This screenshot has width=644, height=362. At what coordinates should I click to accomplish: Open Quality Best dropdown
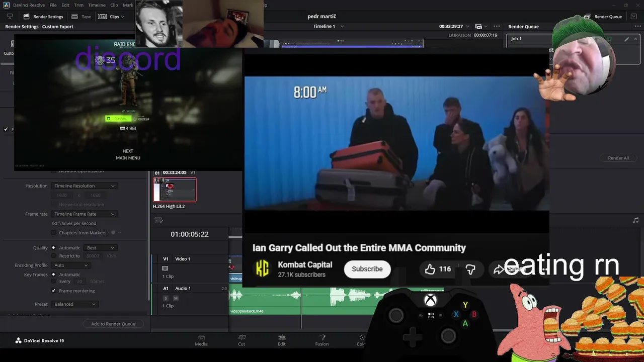point(101,248)
